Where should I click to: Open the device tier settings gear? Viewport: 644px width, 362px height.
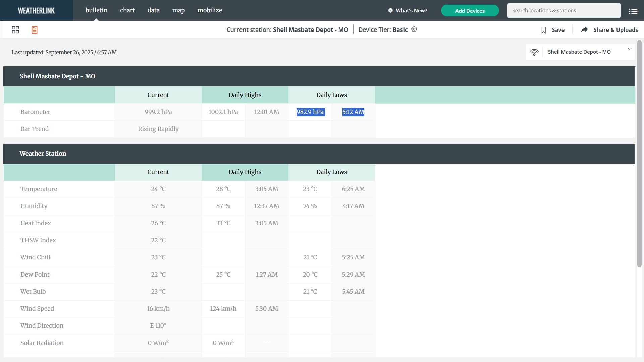click(x=414, y=29)
